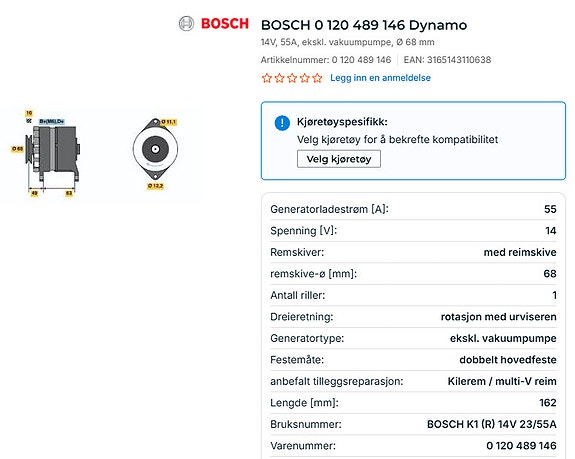This screenshot has height=459, width=575.
Task: Open the 'Legg inn en anmeldelse' link
Action: [x=380, y=78]
